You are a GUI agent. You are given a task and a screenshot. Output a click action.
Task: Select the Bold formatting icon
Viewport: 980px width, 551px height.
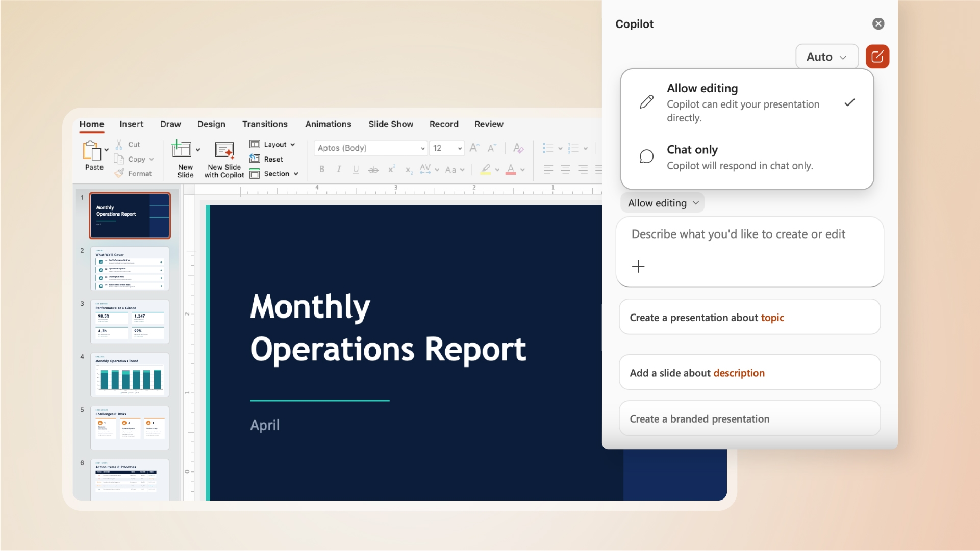coord(322,169)
